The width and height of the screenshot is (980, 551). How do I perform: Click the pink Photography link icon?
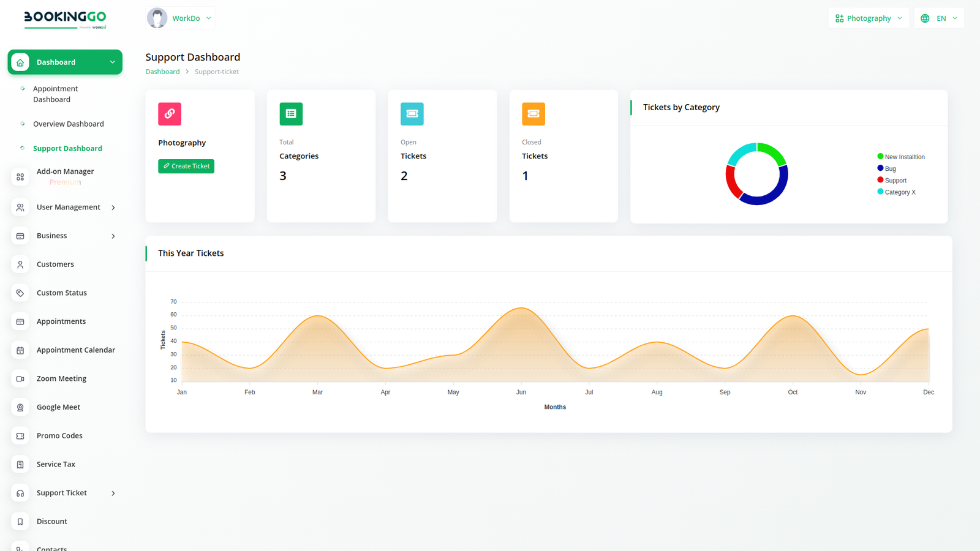pos(170,114)
